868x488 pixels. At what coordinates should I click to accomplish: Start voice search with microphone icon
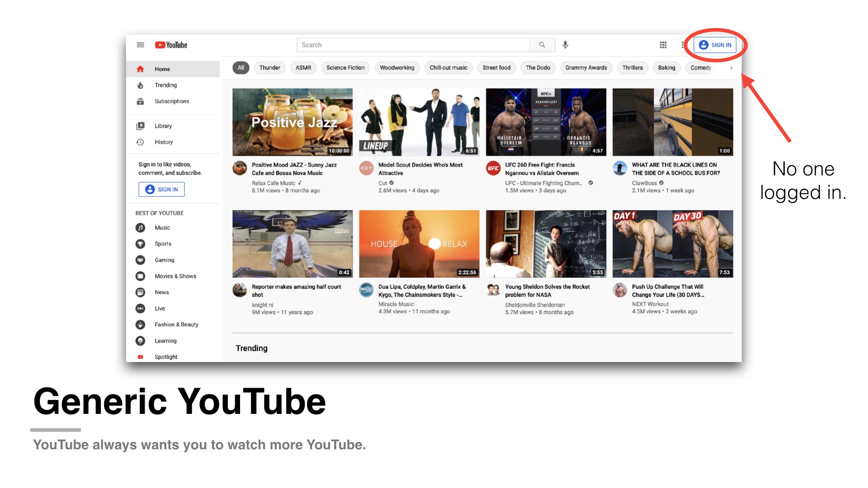pyautogui.click(x=565, y=45)
